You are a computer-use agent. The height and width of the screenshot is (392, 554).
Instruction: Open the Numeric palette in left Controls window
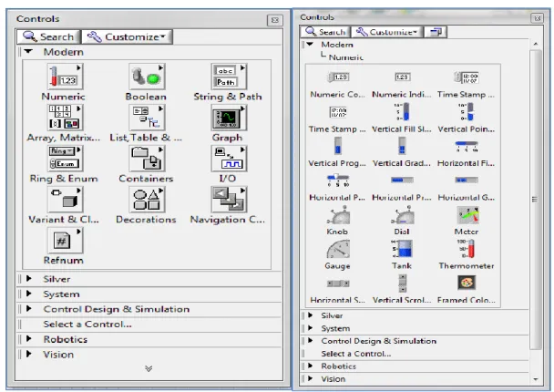tap(65, 77)
